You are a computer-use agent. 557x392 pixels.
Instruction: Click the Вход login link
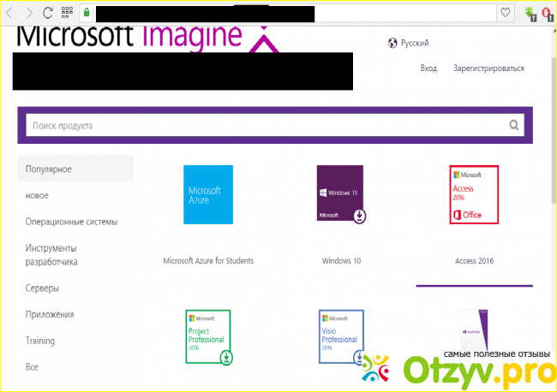click(428, 68)
